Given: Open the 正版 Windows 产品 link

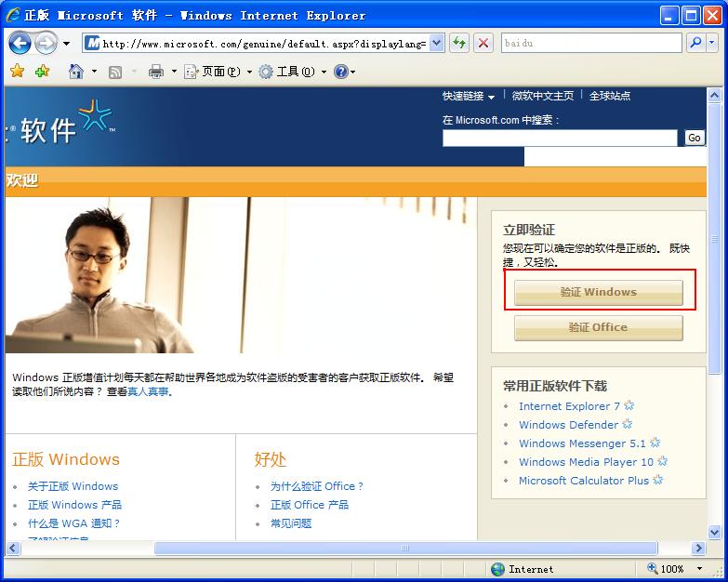Looking at the screenshot, I should click(x=74, y=505).
